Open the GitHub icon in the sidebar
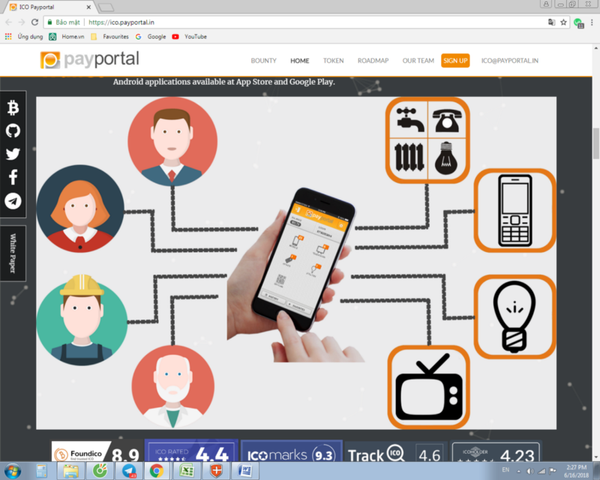Viewport: 600px width, 480px height. point(13,131)
